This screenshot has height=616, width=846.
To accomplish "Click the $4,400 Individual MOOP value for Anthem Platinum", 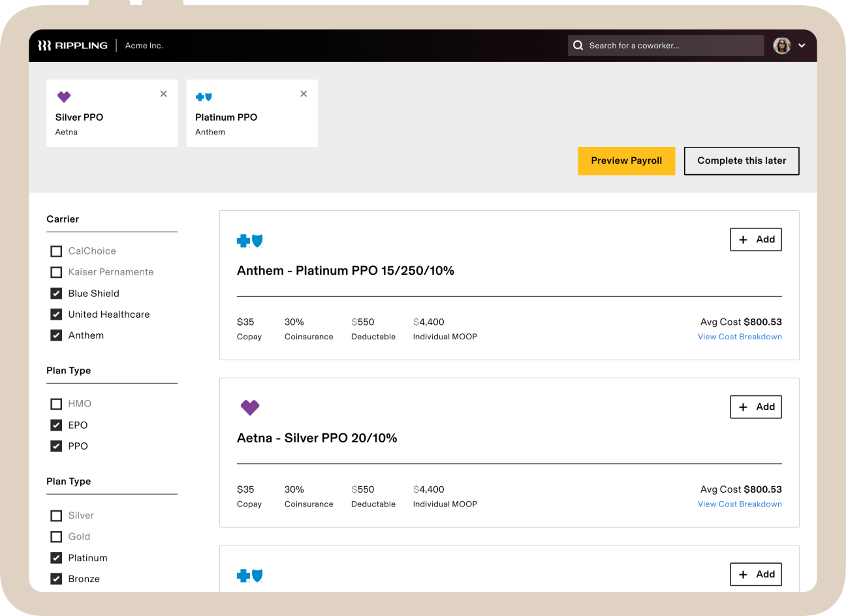I will (429, 322).
